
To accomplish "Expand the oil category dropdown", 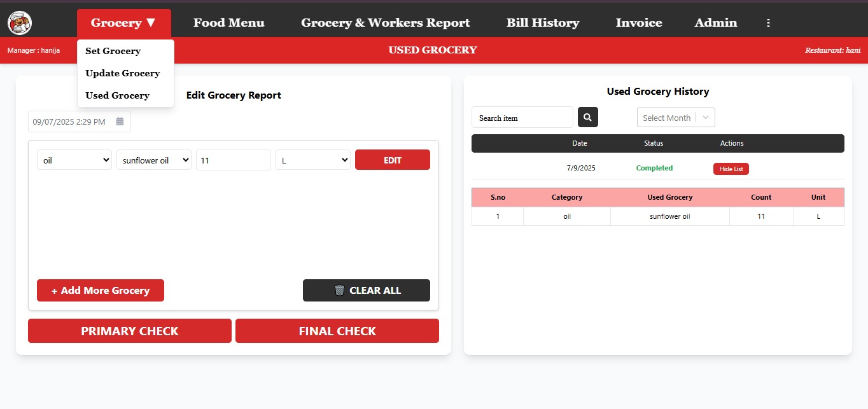I will tap(74, 160).
